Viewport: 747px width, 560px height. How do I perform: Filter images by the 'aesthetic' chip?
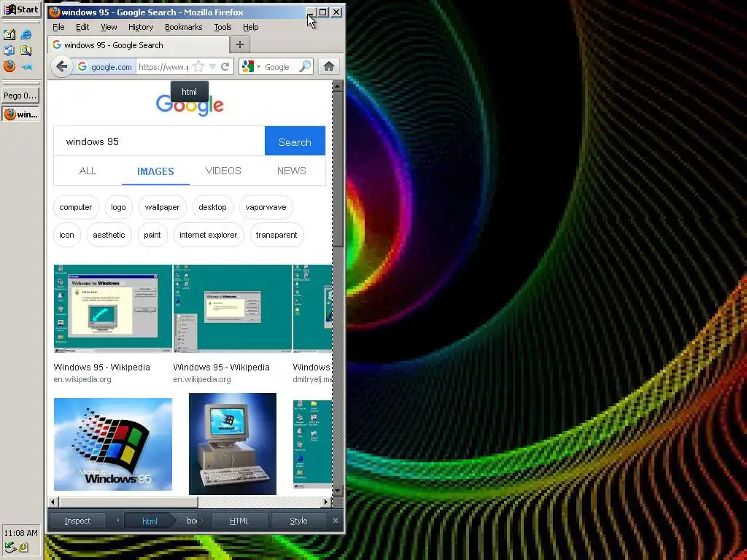click(109, 235)
